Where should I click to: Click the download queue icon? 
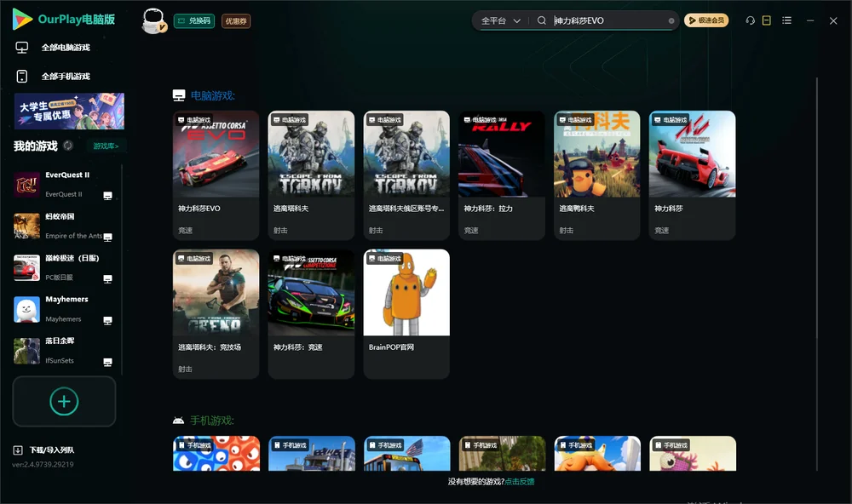(18, 450)
